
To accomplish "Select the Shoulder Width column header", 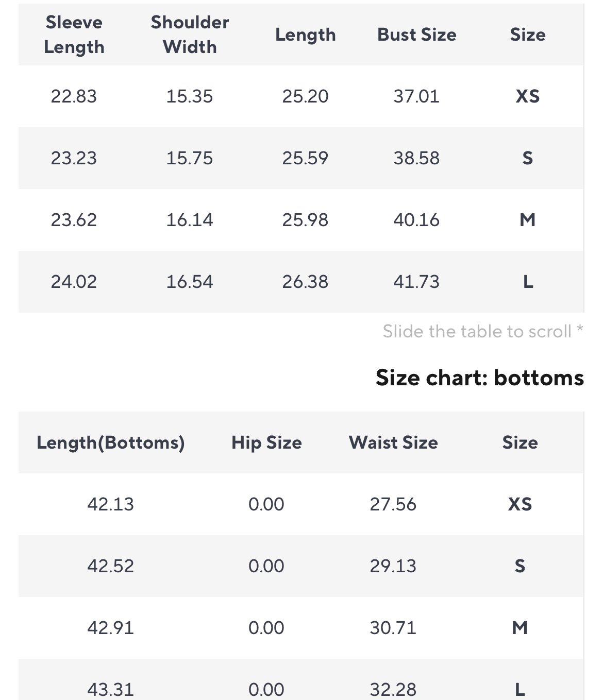I will (190, 35).
